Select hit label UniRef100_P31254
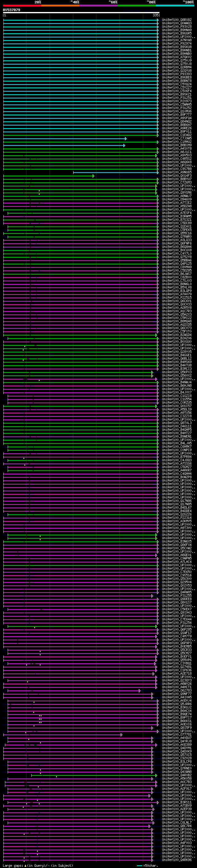Viewport: 197px width, 868px height. [x=177, y=623]
